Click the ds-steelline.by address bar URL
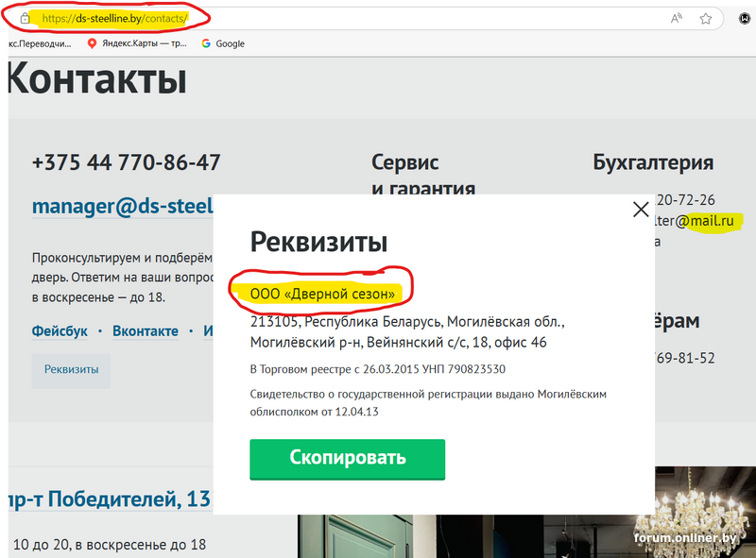756x558 pixels. tap(114, 18)
